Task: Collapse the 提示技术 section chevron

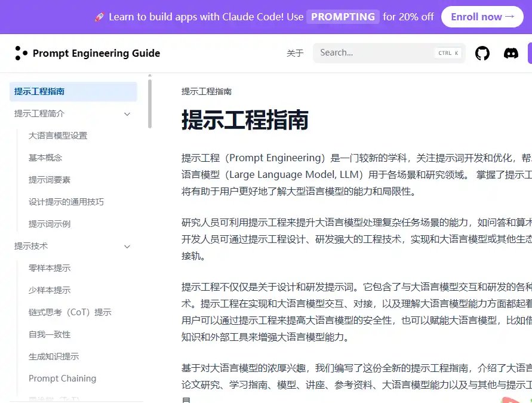Action: (x=127, y=247)
